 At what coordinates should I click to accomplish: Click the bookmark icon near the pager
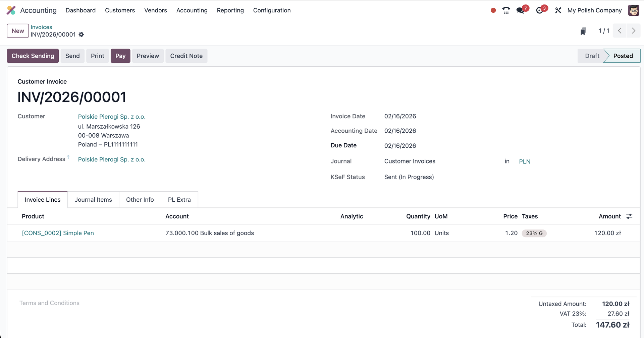583,31
